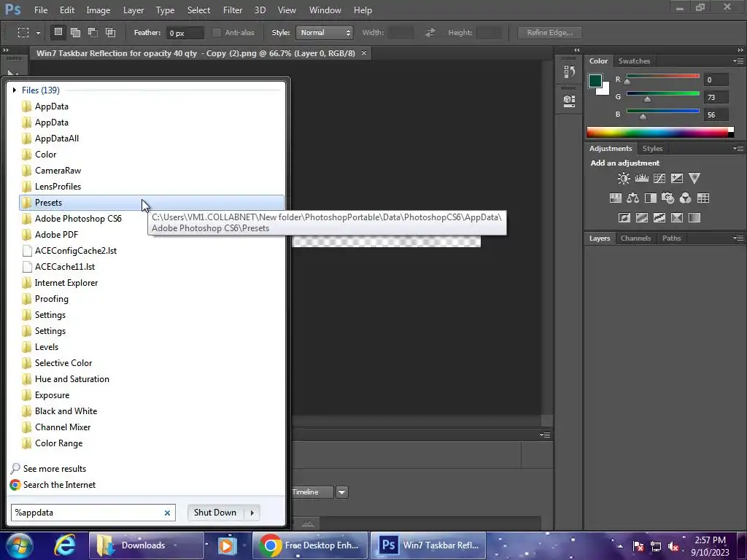
Task: Open the Image menu
Action: click(98, 10)
